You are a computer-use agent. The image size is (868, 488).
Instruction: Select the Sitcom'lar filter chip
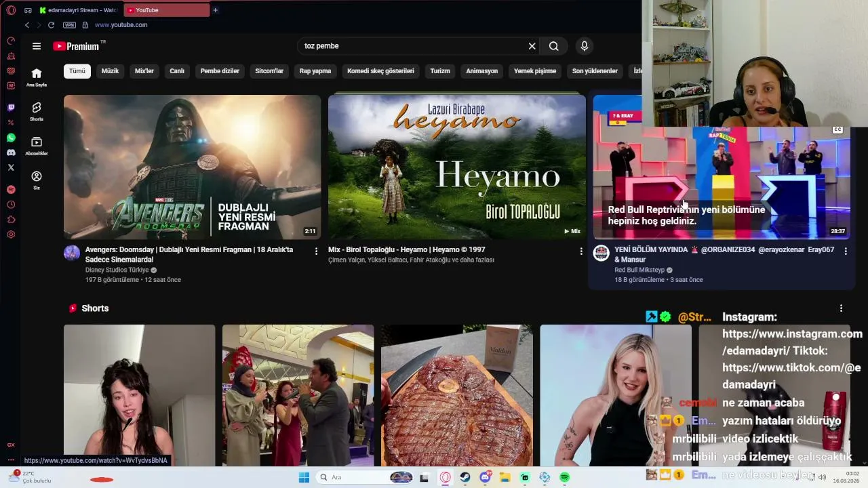[269, 71]
